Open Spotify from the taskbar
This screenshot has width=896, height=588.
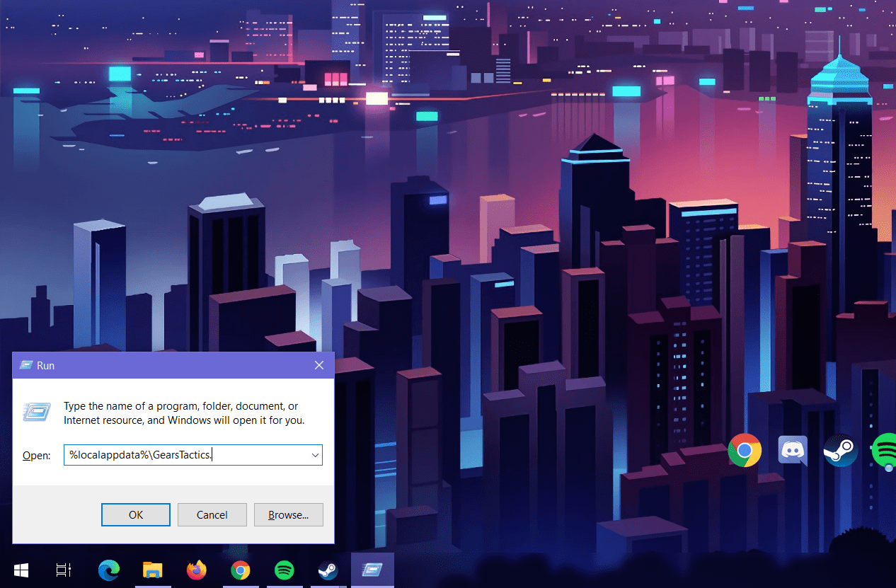coord(285,570)
